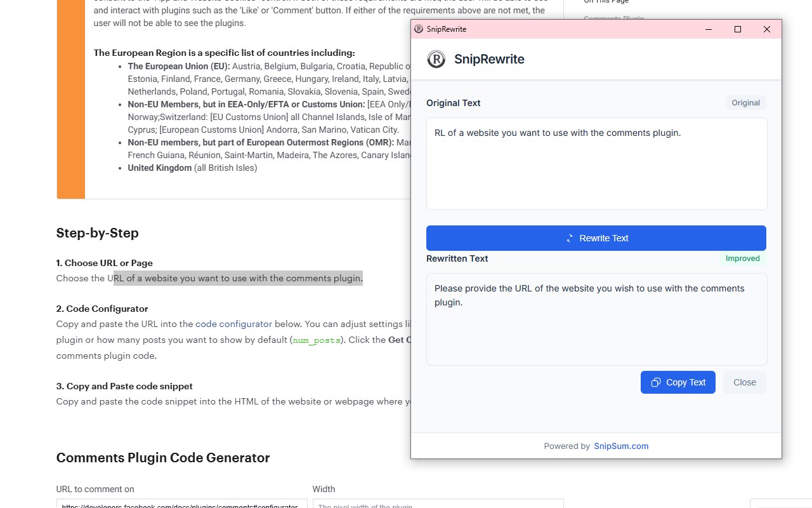Click the SnipRewrite logo icon in header
Viewport: 812px width, 508px height.
pos(436,59)
